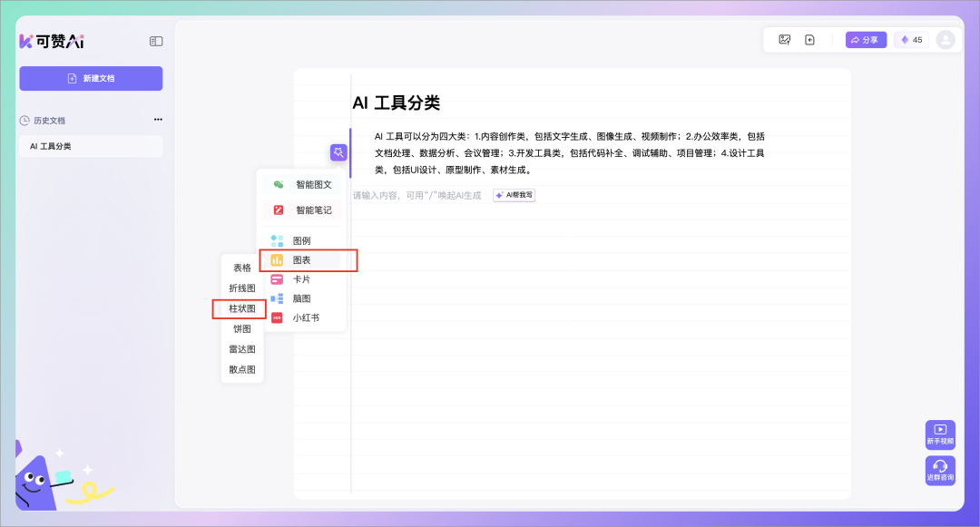The width and height of the screenshot is (980, 527).
Task: Choose the 图表 menu entry
Action: [302, 260]
